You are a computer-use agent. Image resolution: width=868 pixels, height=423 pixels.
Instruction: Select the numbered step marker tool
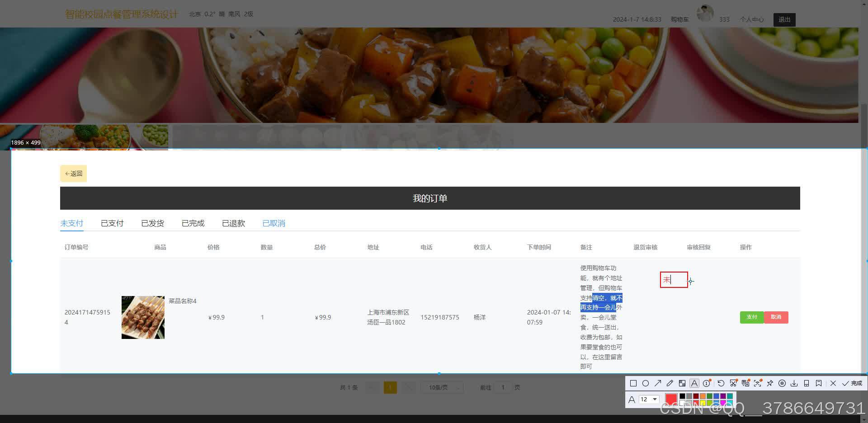tap(707, 383)
